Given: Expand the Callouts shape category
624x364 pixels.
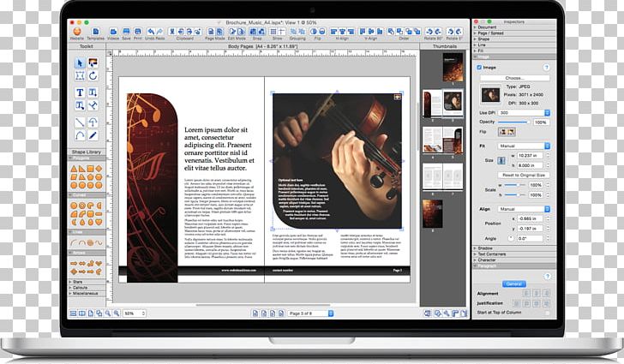Looking at the screenshot, I should pos(87,287).
